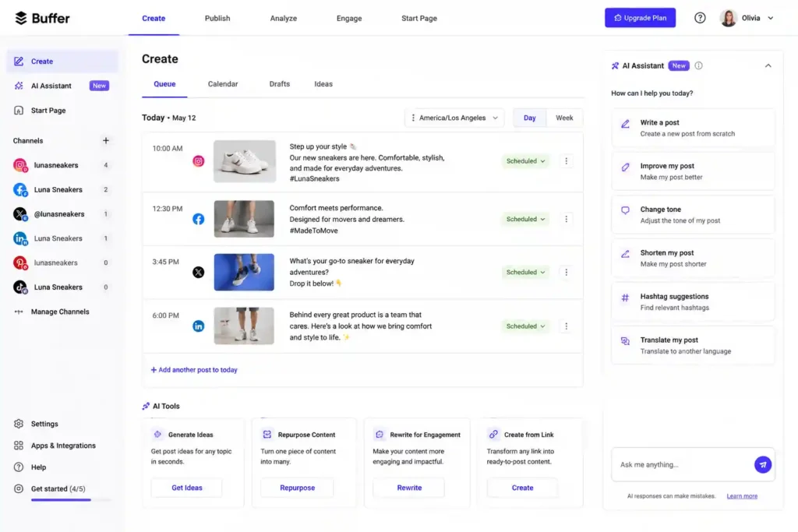Select @lunasneakers X channel icon
Viewport: 798px width, 532px height.
[x=19, y=213]
